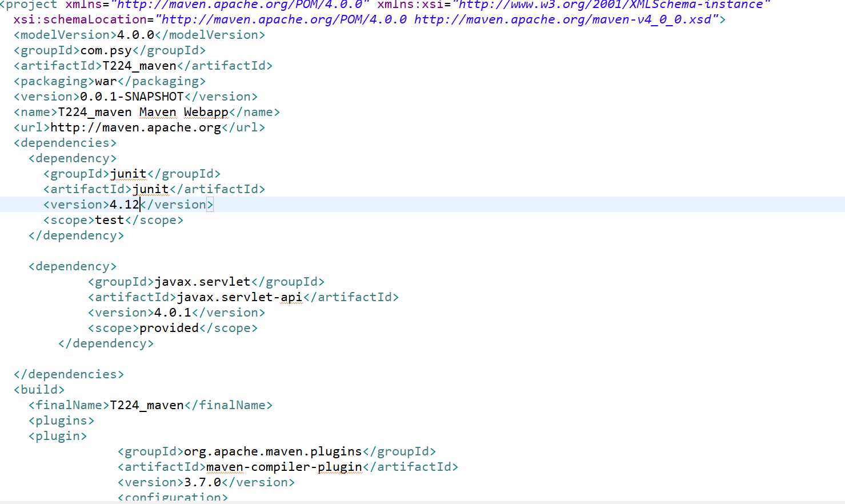Click the opening plugin tag
The image size is (845, 504).
58,436
